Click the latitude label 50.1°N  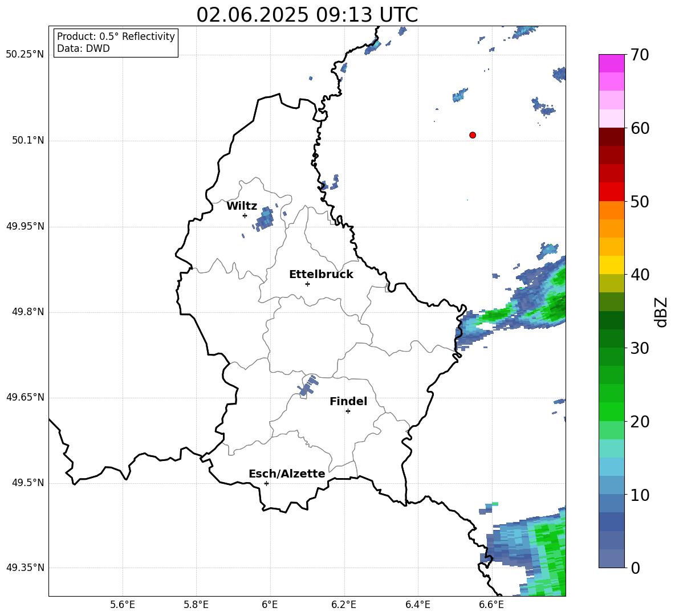point(28,141)
